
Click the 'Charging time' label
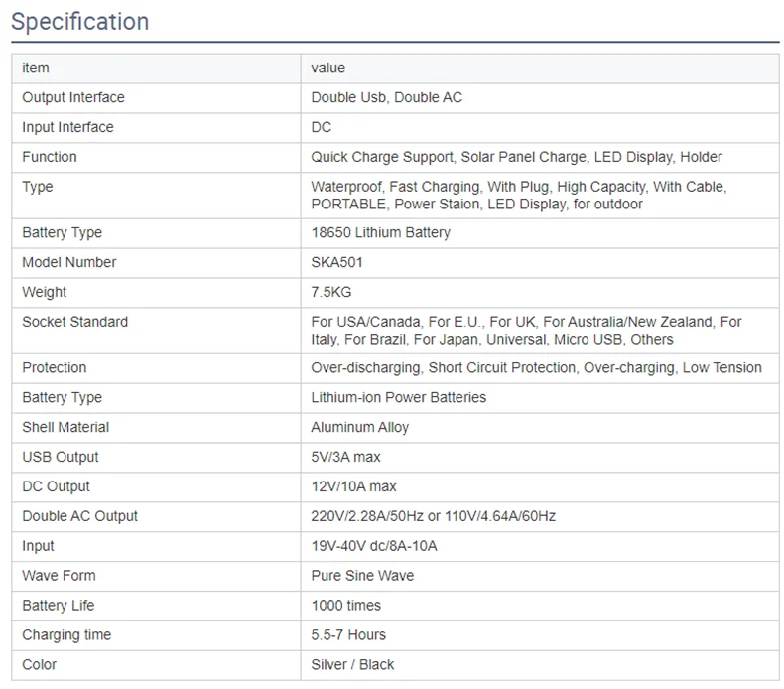pyautogui.click(x=66, y=635)
